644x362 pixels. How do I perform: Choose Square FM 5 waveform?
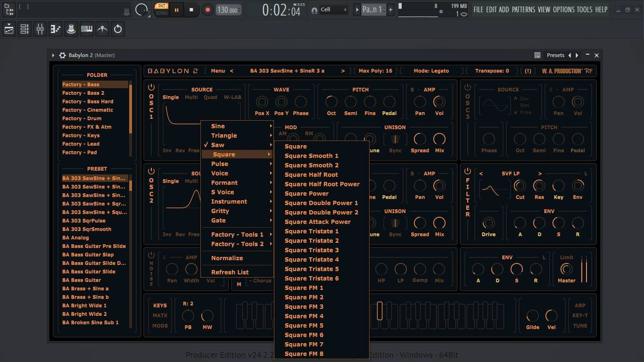click(x=322, y=325)
